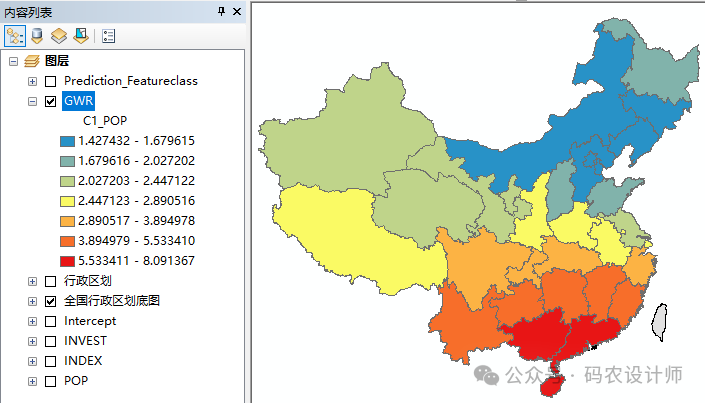
Task: Select the Intercept layer name
Action: tap(90, 321)
